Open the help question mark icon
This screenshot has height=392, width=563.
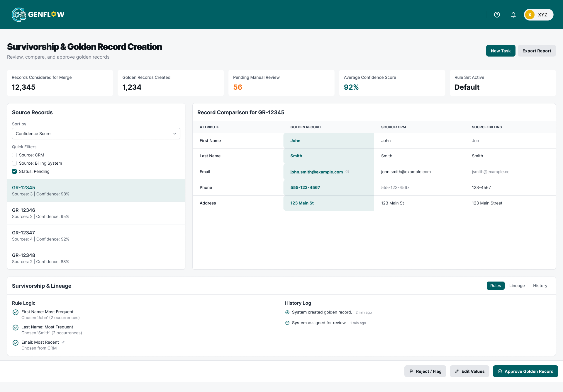click(x=497, y=15)
